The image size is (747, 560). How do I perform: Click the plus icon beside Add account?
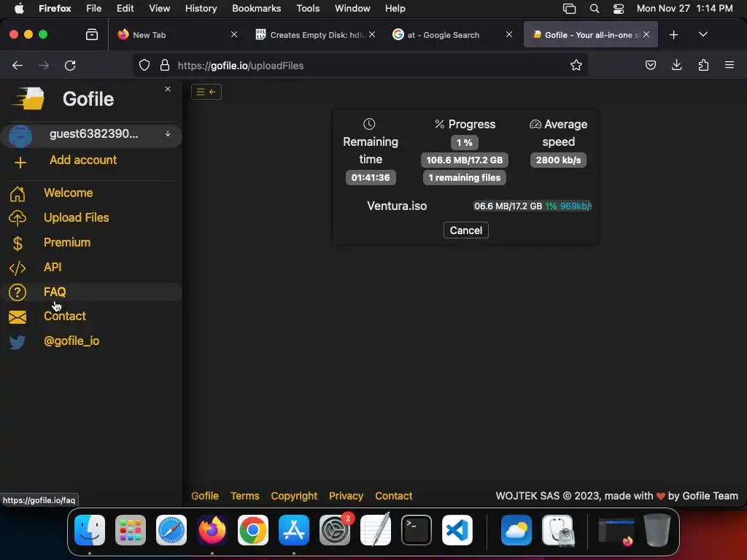click(x=20, y=163)
